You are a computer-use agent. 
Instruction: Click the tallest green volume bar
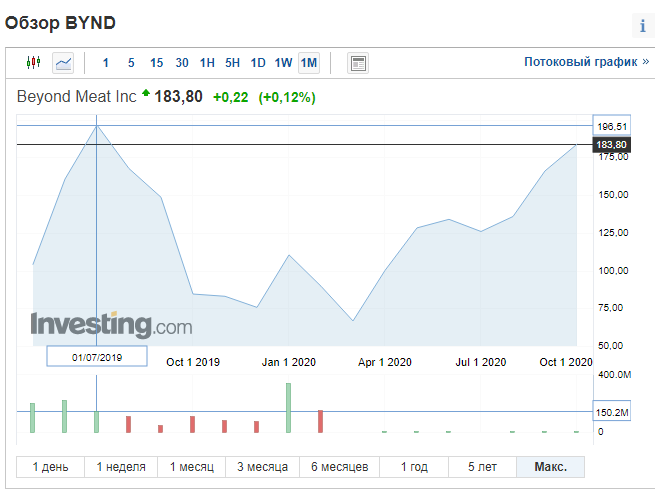pyautogui.click(x=288, y=407)
